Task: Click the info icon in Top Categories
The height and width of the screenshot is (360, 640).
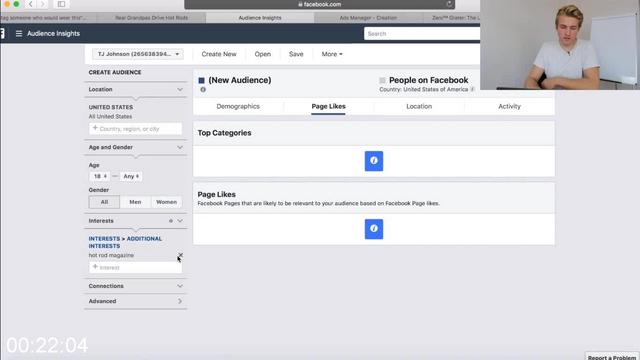Action: click(373, 161)
